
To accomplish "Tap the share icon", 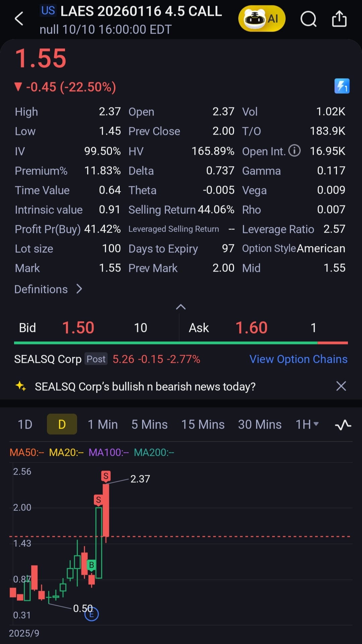I will pyautogui.click(x=339, y=19).
